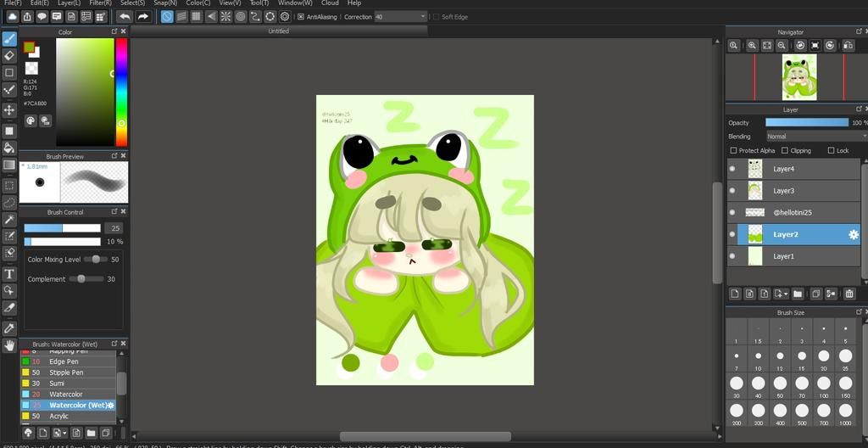Open the color palette icon
This screenshot has width=868, height=448.
(31, 120)
